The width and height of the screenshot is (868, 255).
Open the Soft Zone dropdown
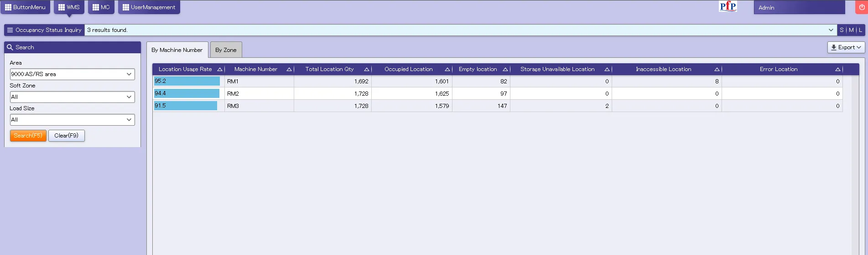72,97
